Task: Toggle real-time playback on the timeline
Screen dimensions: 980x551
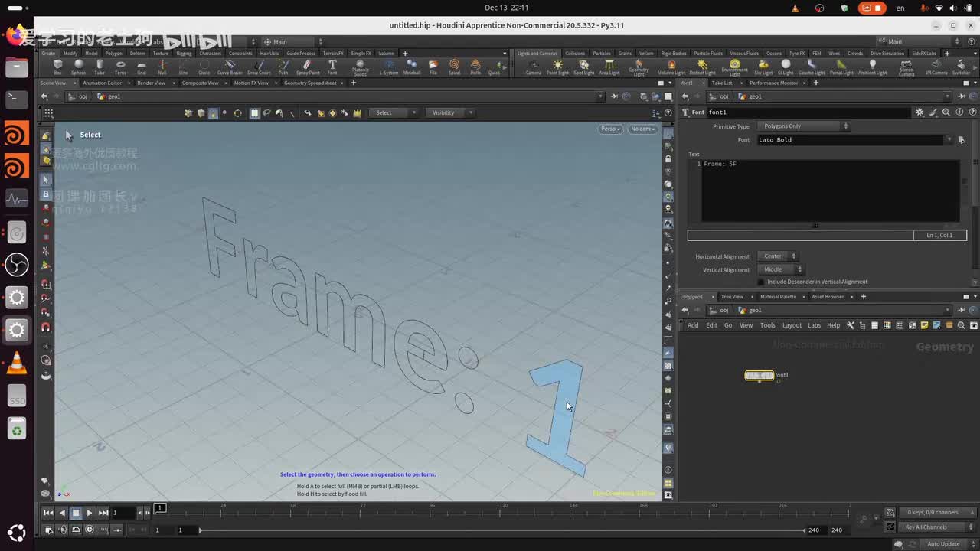Action: (x=90, y=530)
